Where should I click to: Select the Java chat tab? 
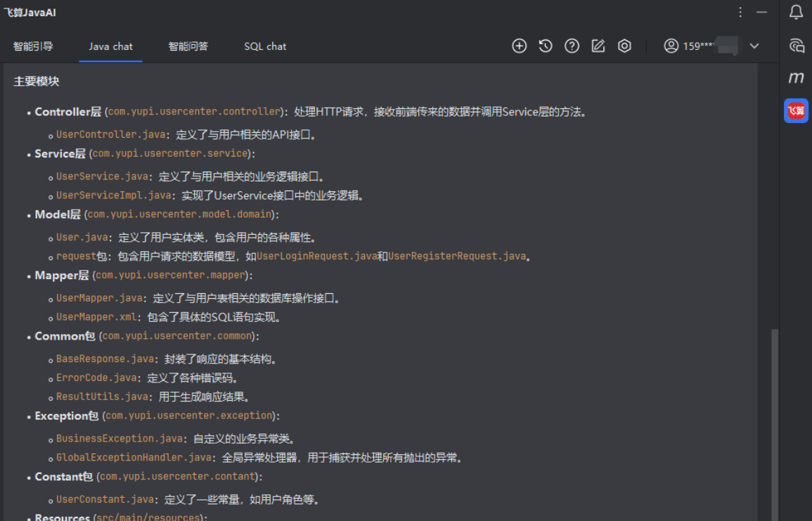[110, 46]
